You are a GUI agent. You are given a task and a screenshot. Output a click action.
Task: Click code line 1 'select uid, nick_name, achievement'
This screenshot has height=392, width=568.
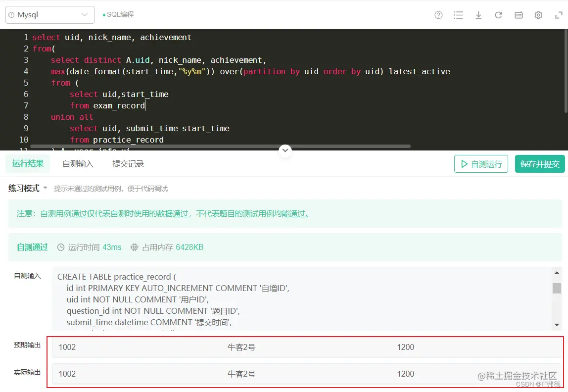pyautogui.click(x=112, y=37)
